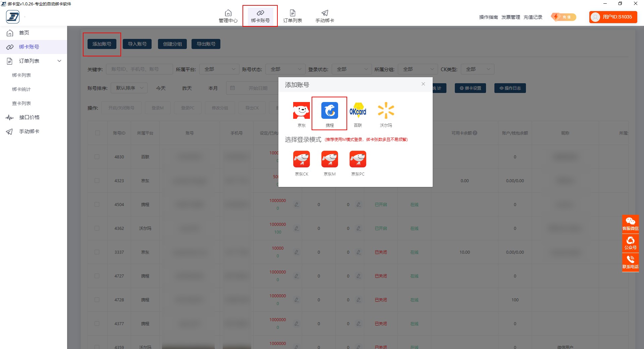This screenshot has height=349, width=644.
Task: Help icon beside 可用卡余额 column
Action: tap(475, 133)
